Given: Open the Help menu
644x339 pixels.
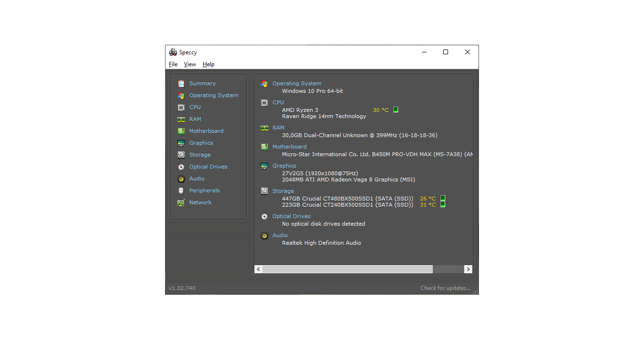Looking at the screenshot, I should click(x=208, y=64).
